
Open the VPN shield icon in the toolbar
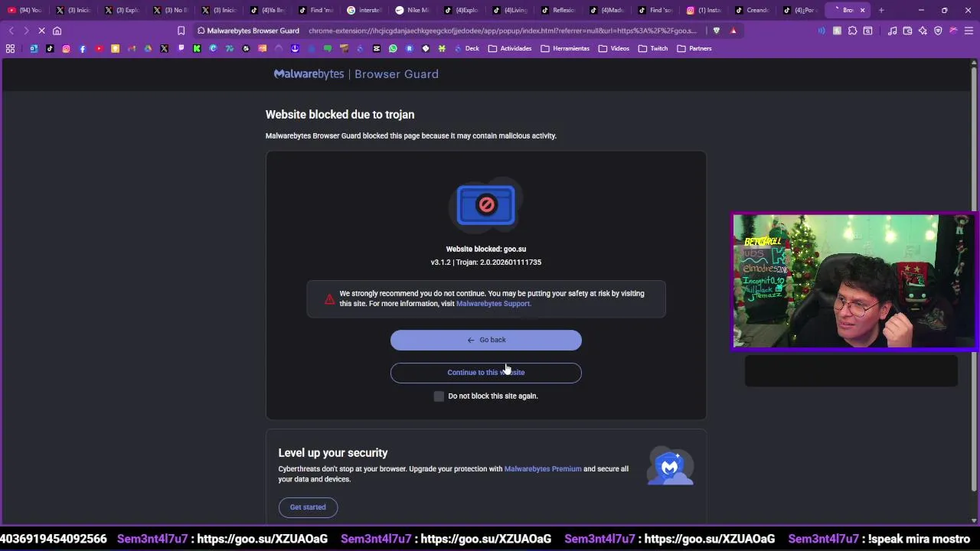pyautogui.click(x=938, y=31)
